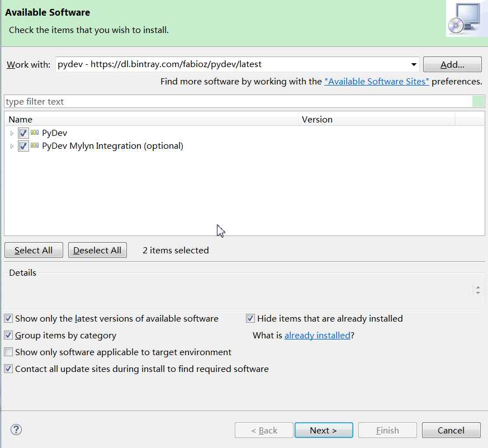Uncheck the PyDev checkbox
The width and height of the screenshot is (488, 448).
(23, 133)
